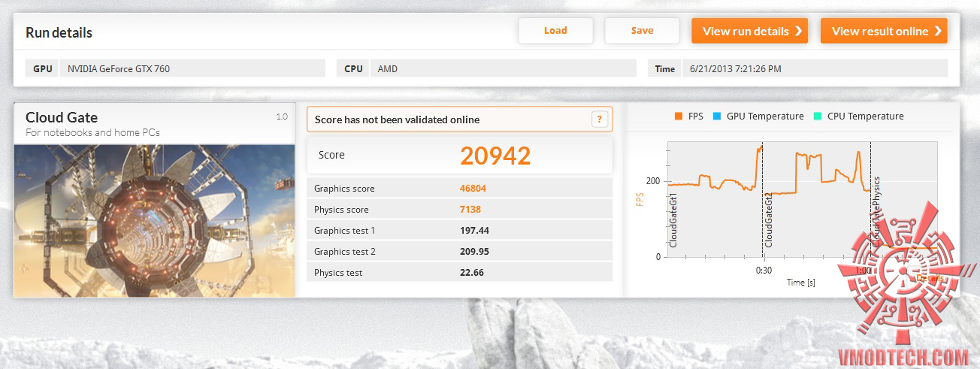Click the Graphics score value 46804

[x=473, y=189]
